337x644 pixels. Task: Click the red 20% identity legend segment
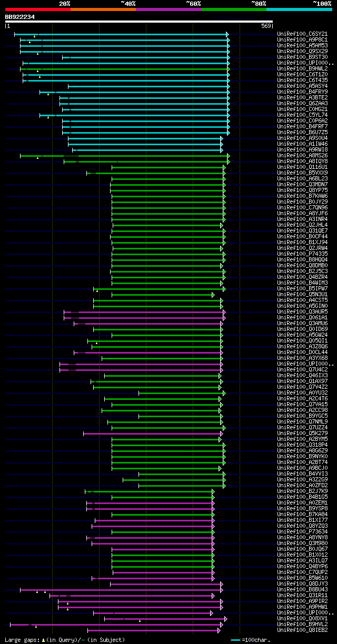(37, 9)
